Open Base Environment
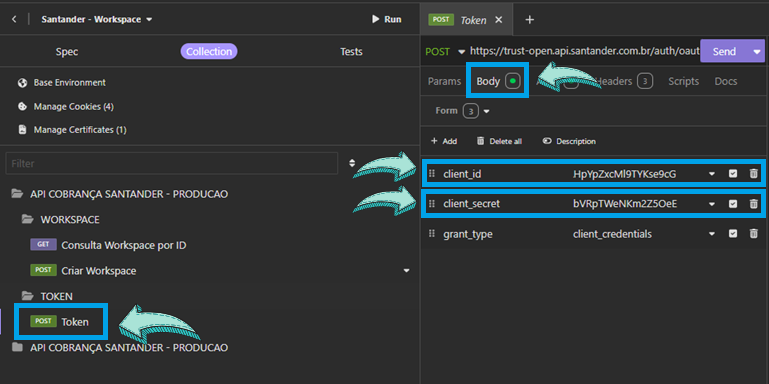769x384 pixels. point(70,82)
